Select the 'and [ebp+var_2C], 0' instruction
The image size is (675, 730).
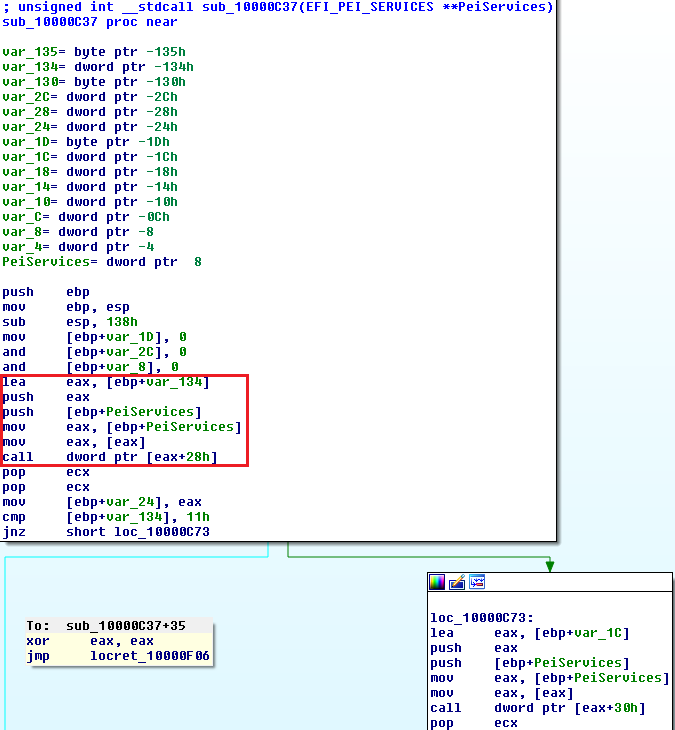point(94,352)
